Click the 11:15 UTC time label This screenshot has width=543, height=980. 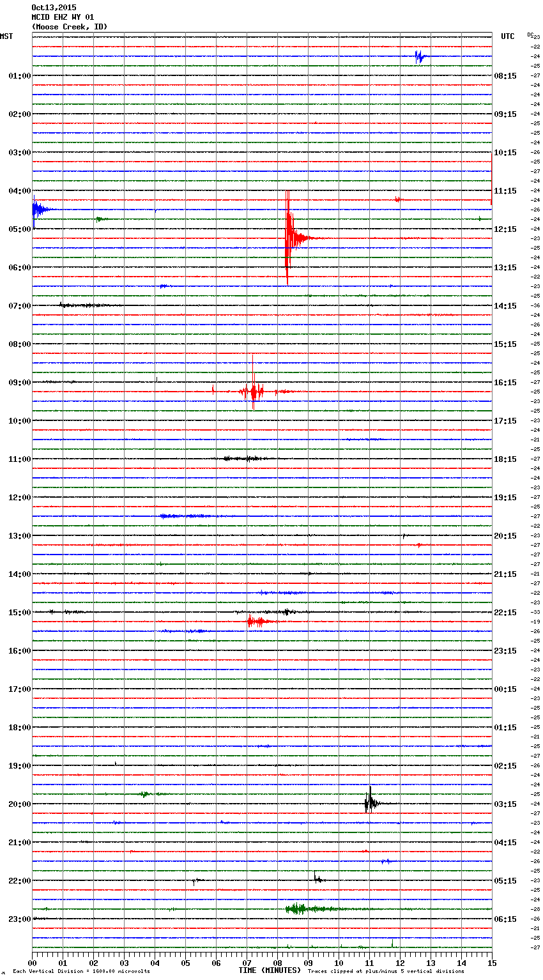coord(505,191)
